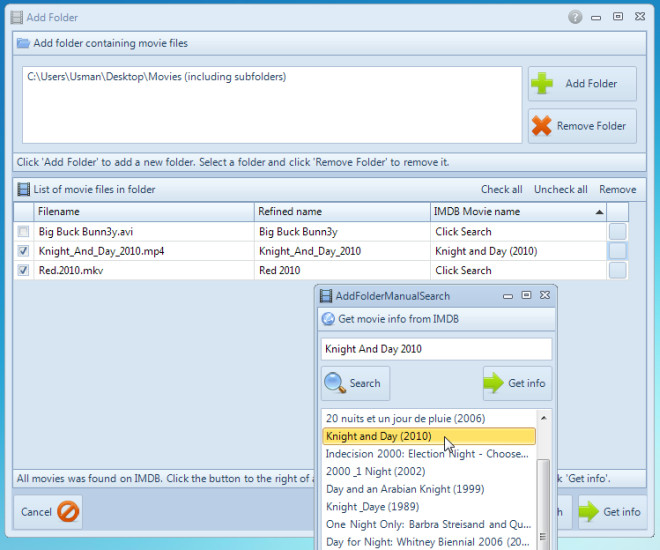The height and width of the screenshot is (550, 660).
Task: Select Knight _Daye (1989) result
Action: point(429,507)
